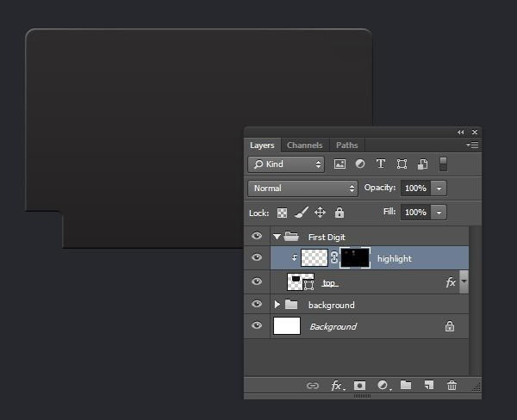Click the lock transparent pixels icon

pos(283,213)
